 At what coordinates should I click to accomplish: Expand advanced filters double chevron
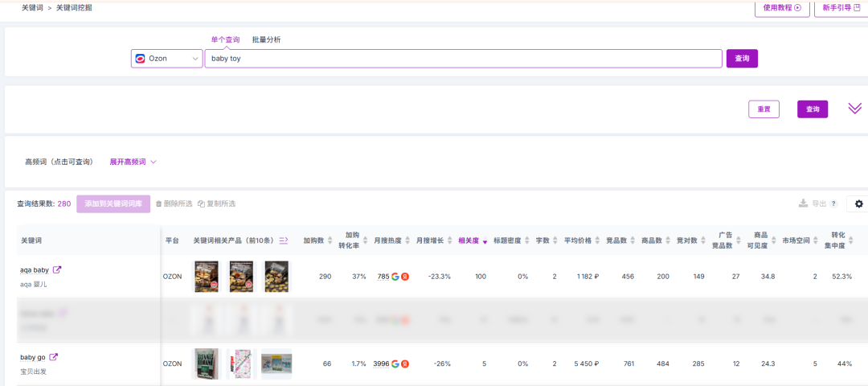pyautogui.click(x=854, y=109)
